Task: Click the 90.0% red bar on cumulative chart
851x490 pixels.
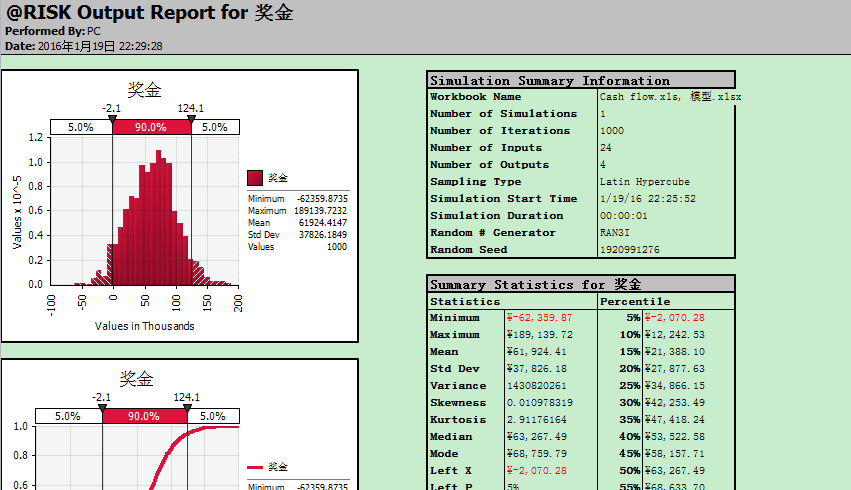Action: tap(144, 416)
